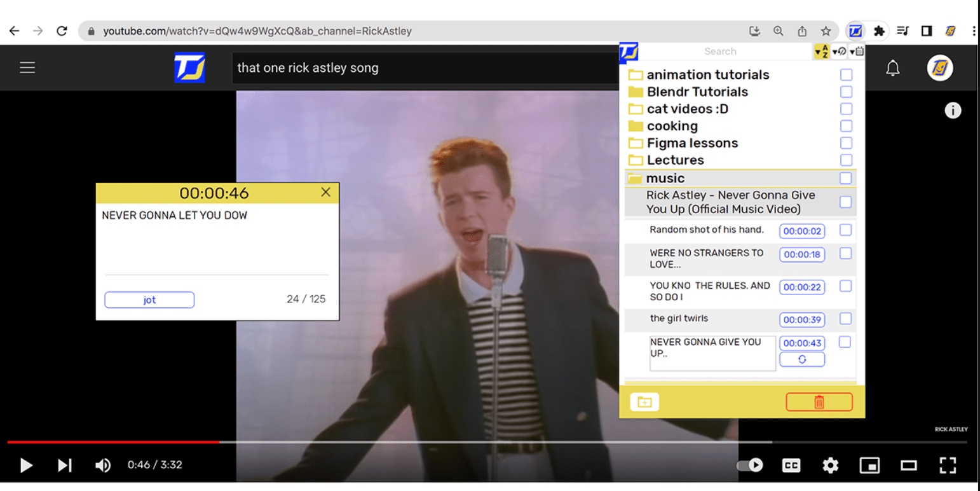Click the install app icon in address bar

click(x=754, y=31)
